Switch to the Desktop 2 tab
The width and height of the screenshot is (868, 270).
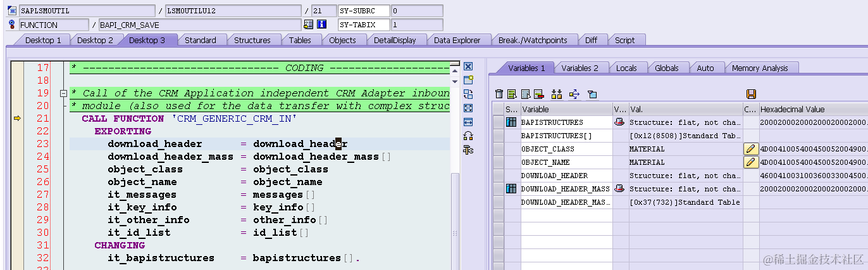click(95, 40)
